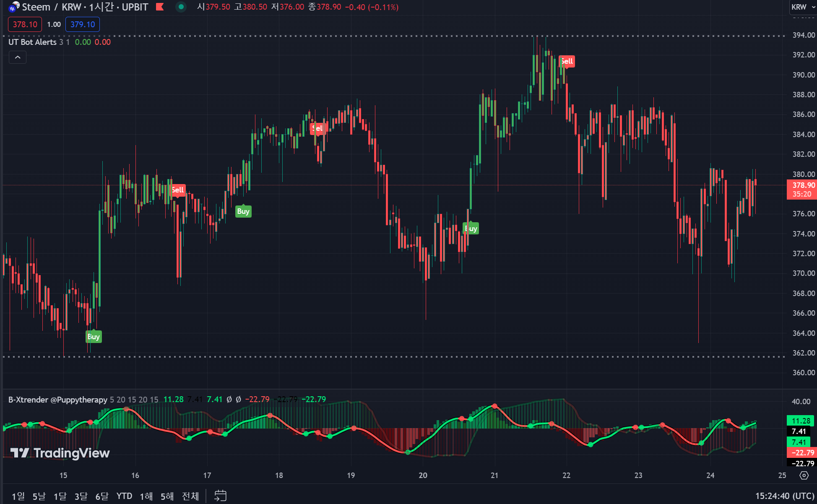The width and height of the screenshot is (817, 504).
Task: Collapse the indicator legend with chevron
Action: (x=18, y=57)
